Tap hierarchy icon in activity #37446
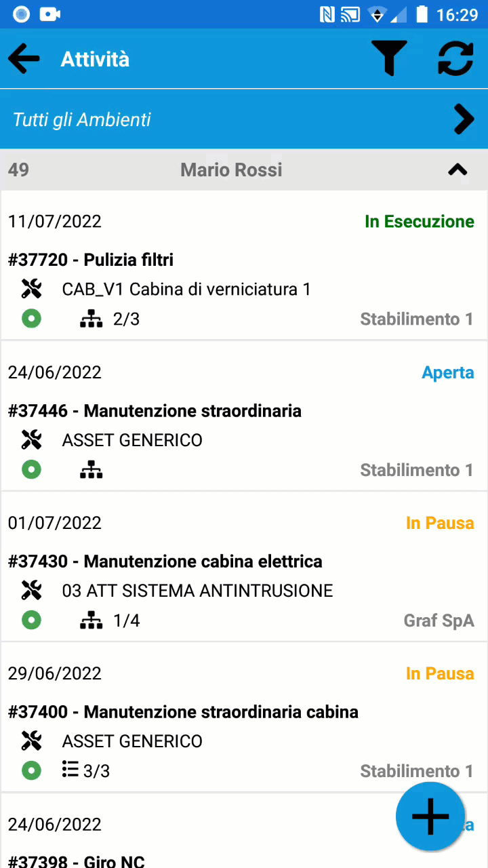This screenshot has height=868, width=488. [91, 469]
